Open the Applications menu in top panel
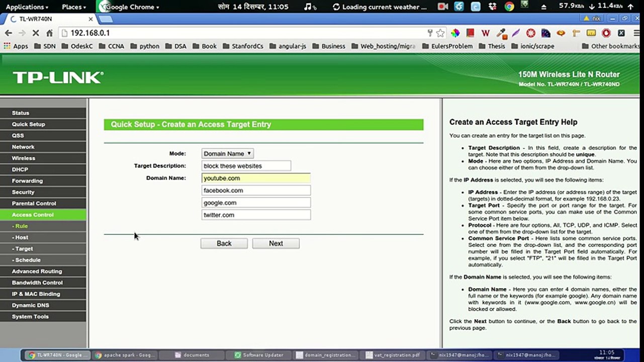The width and height of the screenshot is (644, 362). (x=27, y=7)
